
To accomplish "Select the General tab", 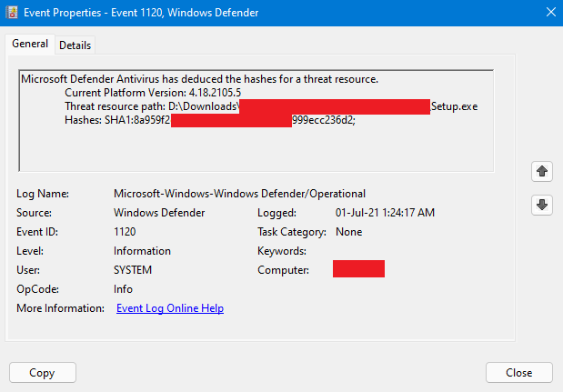I will pos(30,45).
